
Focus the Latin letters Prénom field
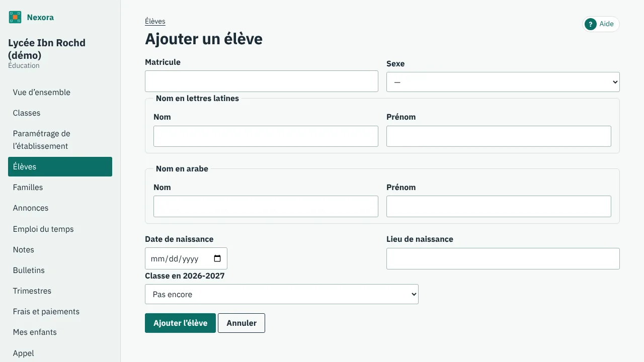499,136
